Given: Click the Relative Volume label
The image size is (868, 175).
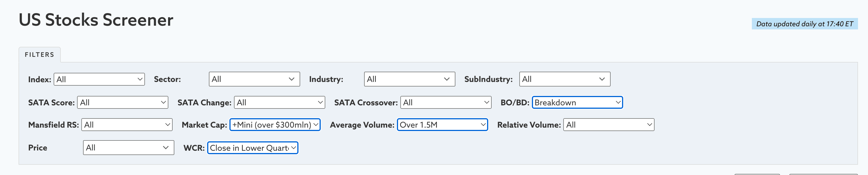Looking at the screenshot, I should [x=529, y=125].
